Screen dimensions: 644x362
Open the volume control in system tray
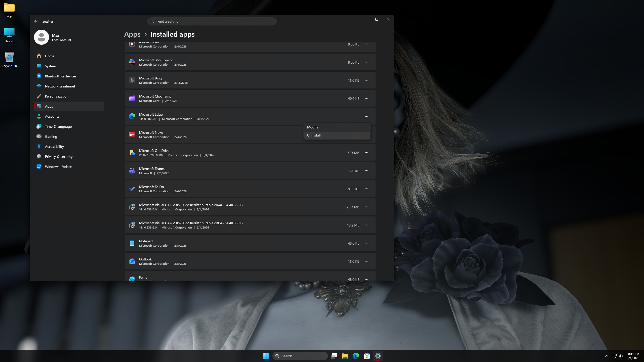pos(621,356)
